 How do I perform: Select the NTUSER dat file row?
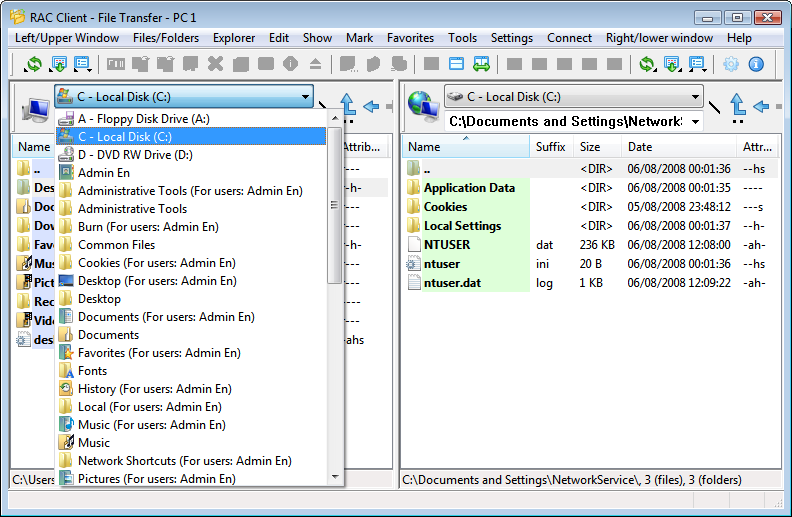(x=591, y=245)
